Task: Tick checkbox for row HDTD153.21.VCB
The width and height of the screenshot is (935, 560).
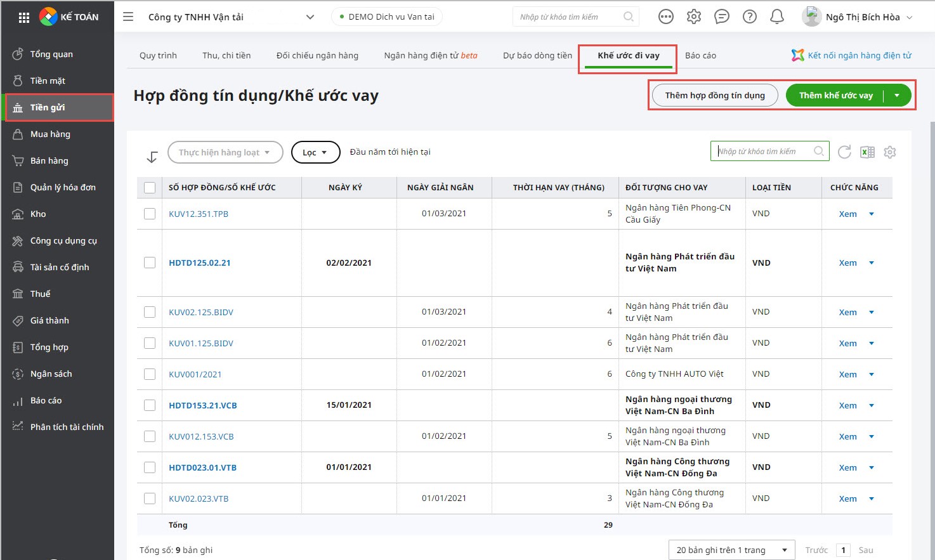Action: tap(150, 405)
